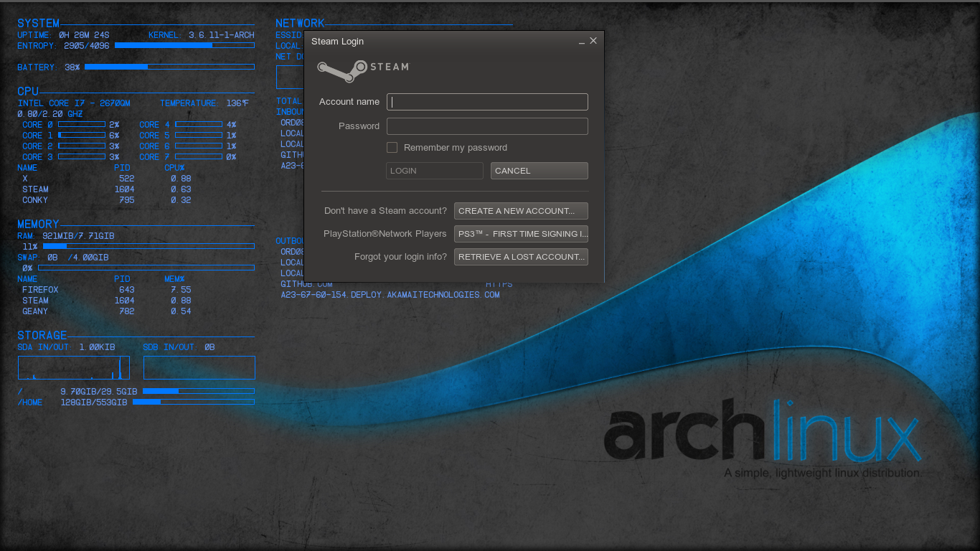
Task: Click the AKAMAITECHNOLOGIES.COM outbound host entry
Action: (x=390, y=295)
